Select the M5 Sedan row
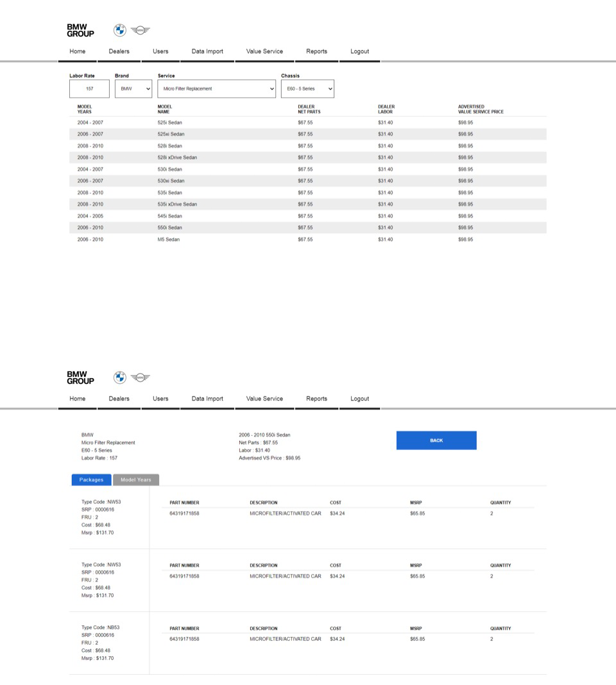 pos(308,239)
